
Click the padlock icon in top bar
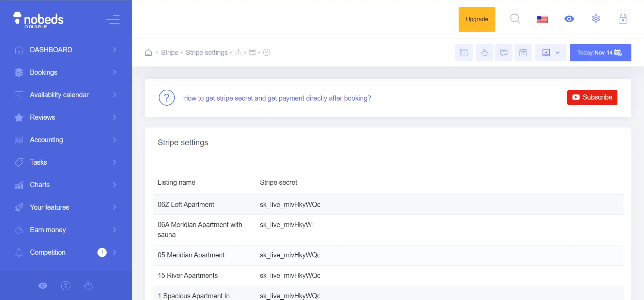tap(623, 19)
